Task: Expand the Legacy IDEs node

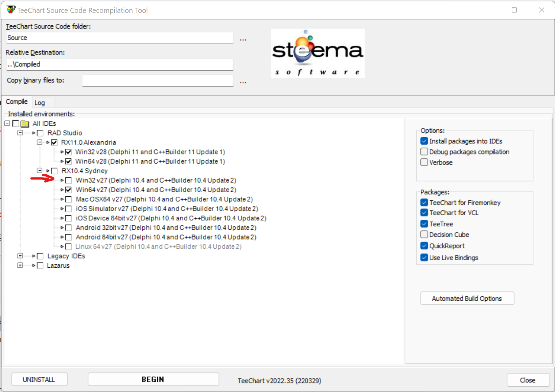Action: [x=20, y=256]
